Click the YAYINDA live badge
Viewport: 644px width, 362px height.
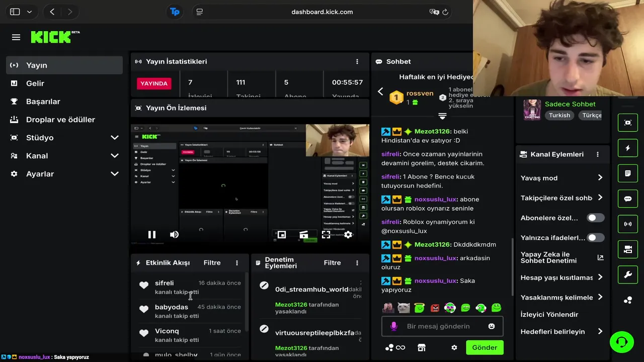[154, 83]
